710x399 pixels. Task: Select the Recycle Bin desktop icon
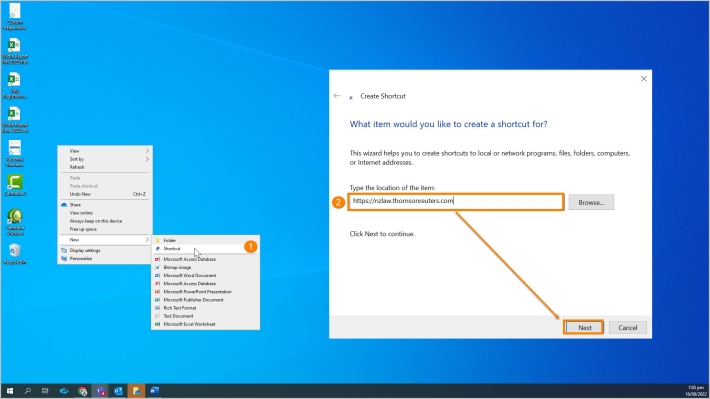(x=14, y=254)
